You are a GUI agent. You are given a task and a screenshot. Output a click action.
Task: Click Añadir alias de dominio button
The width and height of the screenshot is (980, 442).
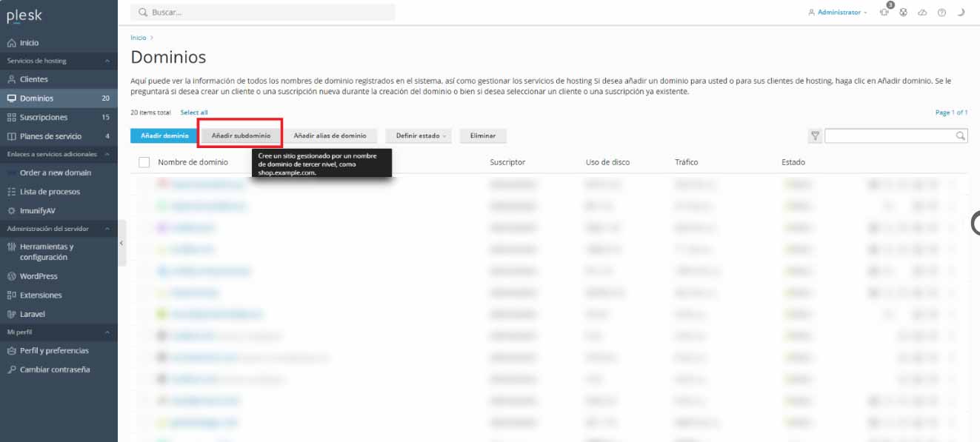point(330,136)
